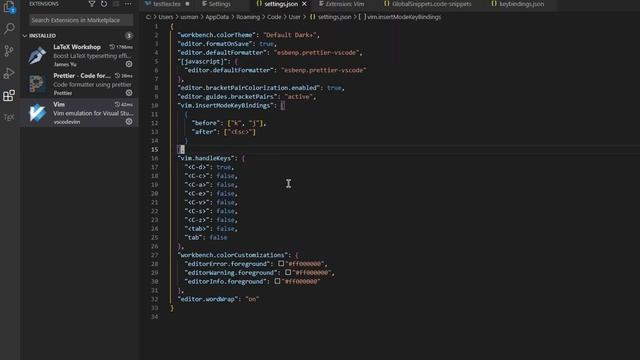
Task: Click the "[javascript]" key on line 5
Action: (201, 61)
